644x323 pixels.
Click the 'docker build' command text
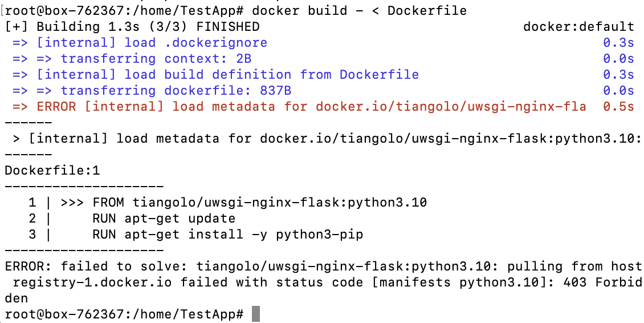(300, 10)
